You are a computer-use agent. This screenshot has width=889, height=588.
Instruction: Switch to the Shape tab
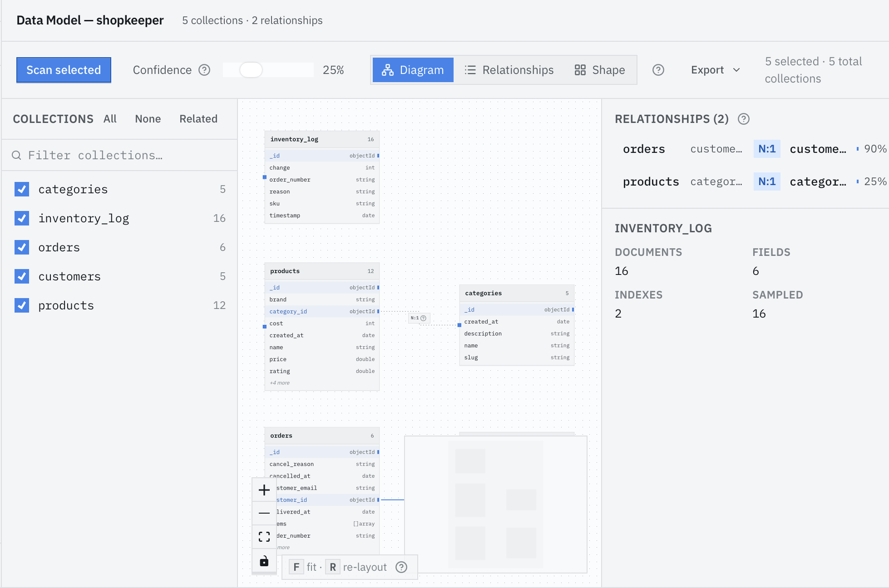coord(599,70)
